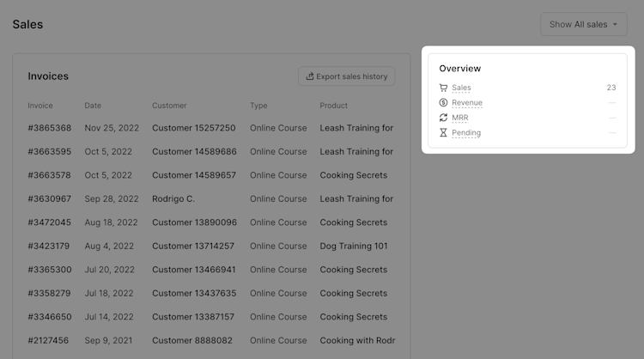Image resolution: width=644 pixels, height=359 pixels.
Task: Click the Invoices heading
Action: (x=48, y=76)
